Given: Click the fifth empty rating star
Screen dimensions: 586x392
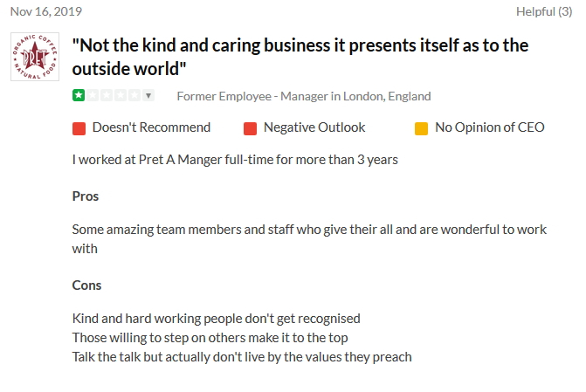Looking at the screenshot, I should [134, 95].
